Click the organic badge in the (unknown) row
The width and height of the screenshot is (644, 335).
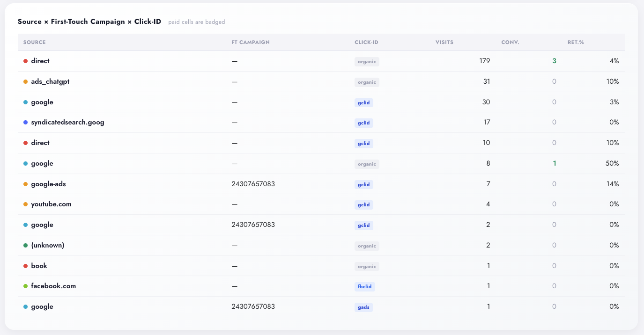pos(367,246)
